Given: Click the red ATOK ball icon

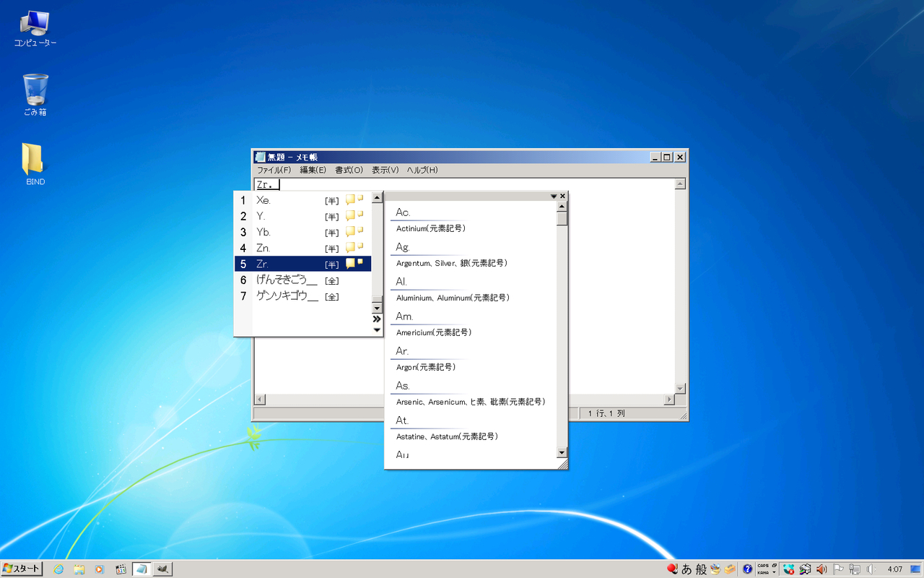Looking at the screenshot, I should [672, 569].
